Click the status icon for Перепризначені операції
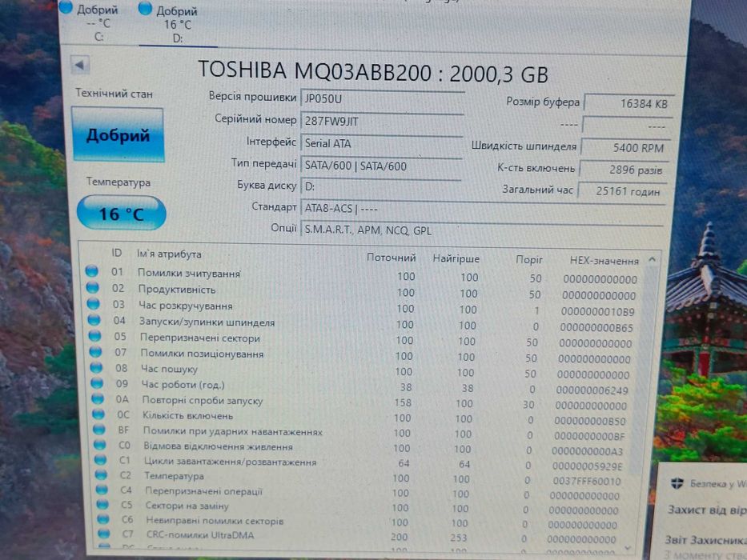The width and height of the screenshot is (747, 560). [102, 489]
